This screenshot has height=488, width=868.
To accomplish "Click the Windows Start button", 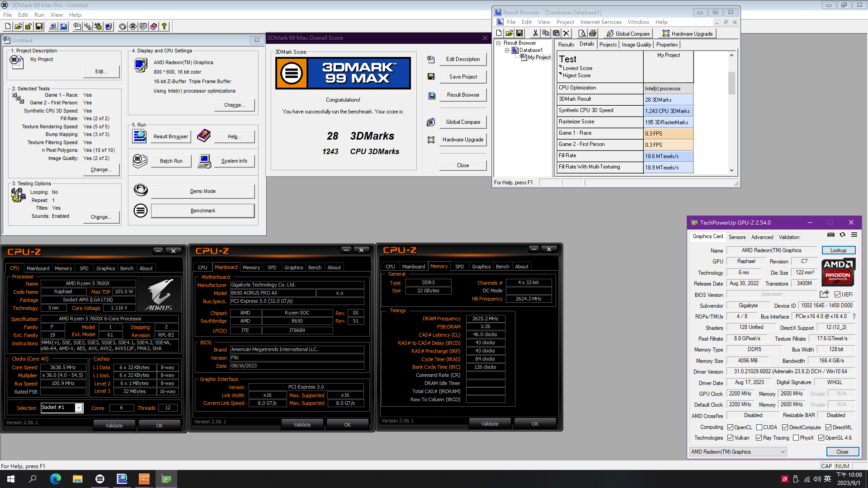I will click(11, 479).
